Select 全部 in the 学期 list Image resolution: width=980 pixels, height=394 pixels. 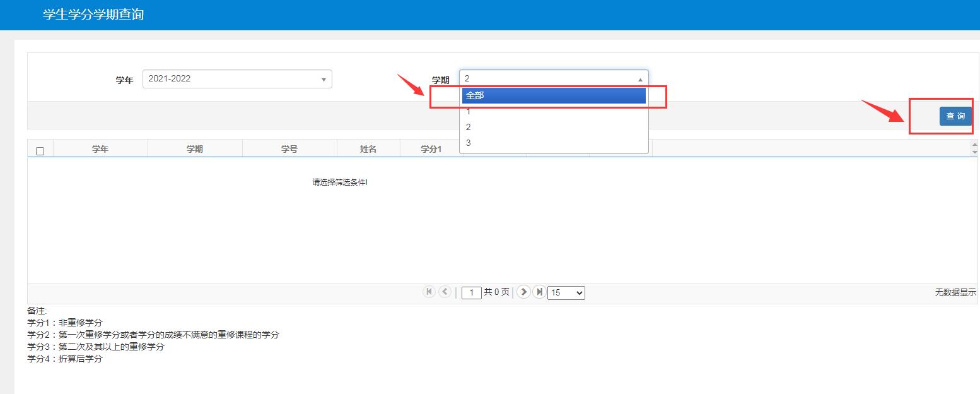554,95
